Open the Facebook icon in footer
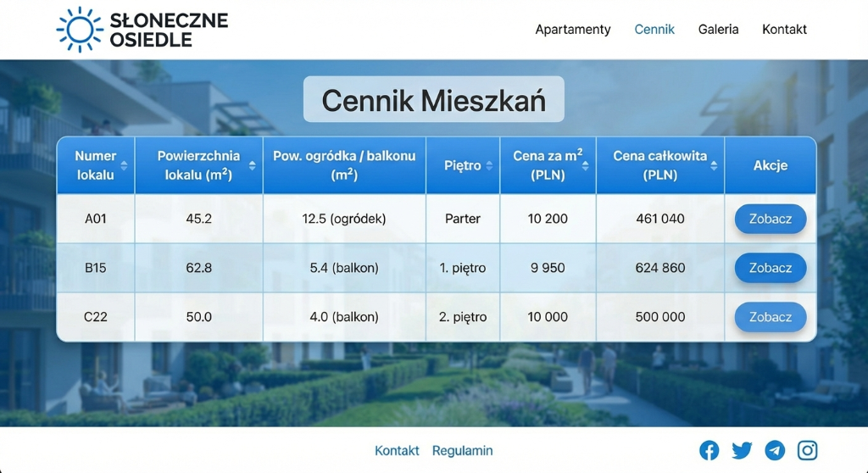The height and width of the screenshot is (473, 868). (709, 450)
